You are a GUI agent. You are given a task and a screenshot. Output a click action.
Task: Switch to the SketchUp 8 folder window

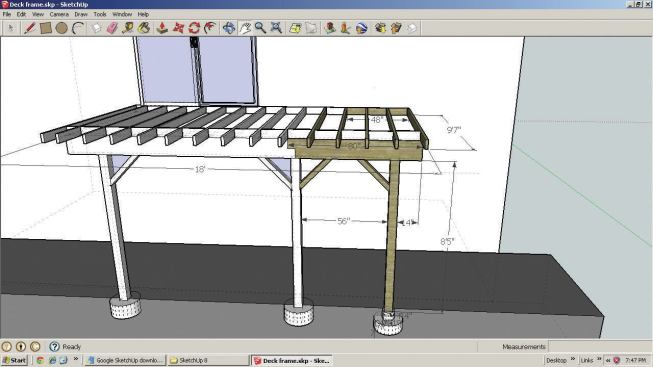208,360
